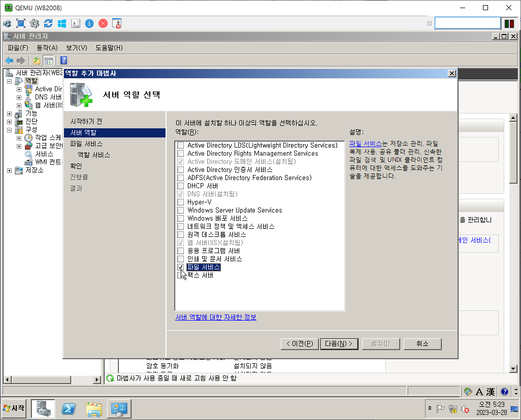Viewport: 521px width, 420px height.
Task: Click the QEMU refresh arrows icon
Action: coord(48,23)
